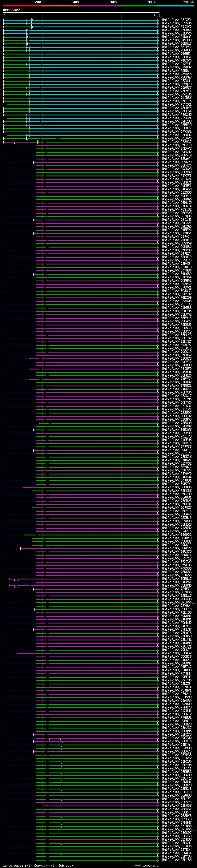
Task: Click the UniRef100_A4S3B3 label
Action: coord(177,40)
